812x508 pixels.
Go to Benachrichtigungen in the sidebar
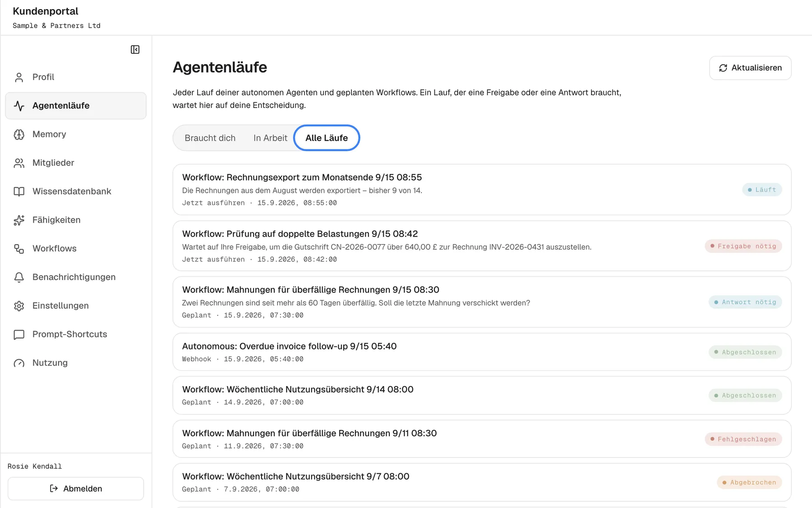76,277
